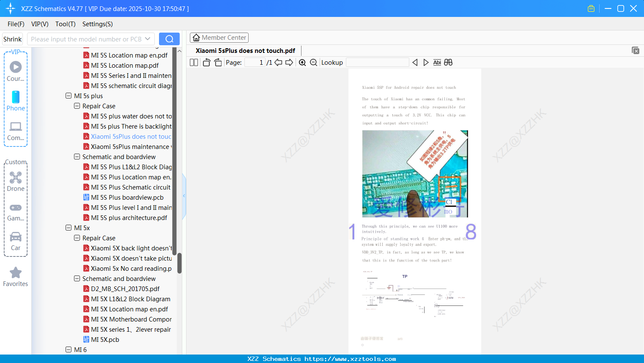This screenshot has height=363, width=644.
Task: Select the Computer category icon
Action: point(16,131)
